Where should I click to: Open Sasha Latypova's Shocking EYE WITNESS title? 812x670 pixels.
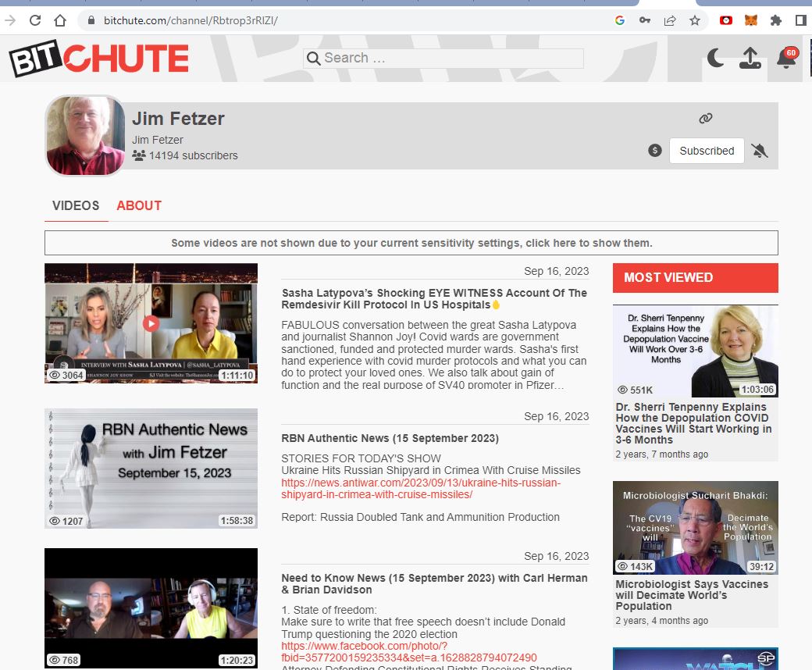pyautogui.click(x=434, y=299)
